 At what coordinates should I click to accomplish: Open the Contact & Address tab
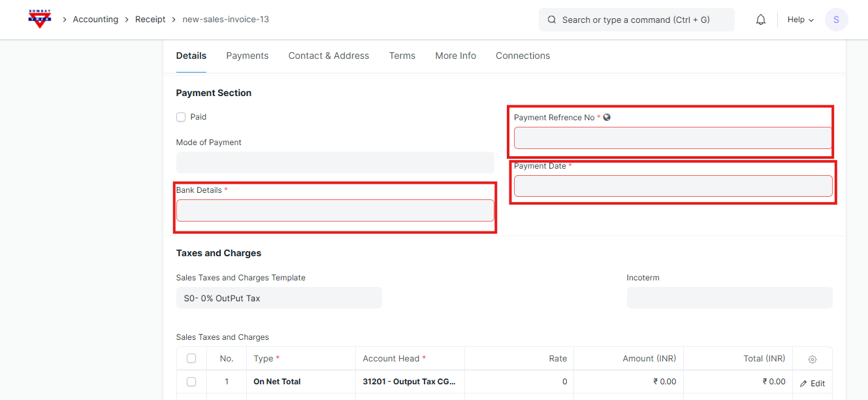pyautogui.click(x=329, y=56)
